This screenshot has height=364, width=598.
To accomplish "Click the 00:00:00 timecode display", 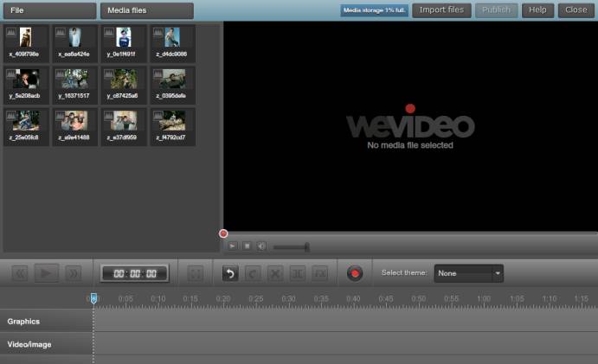I will click(x=134, y=273).
